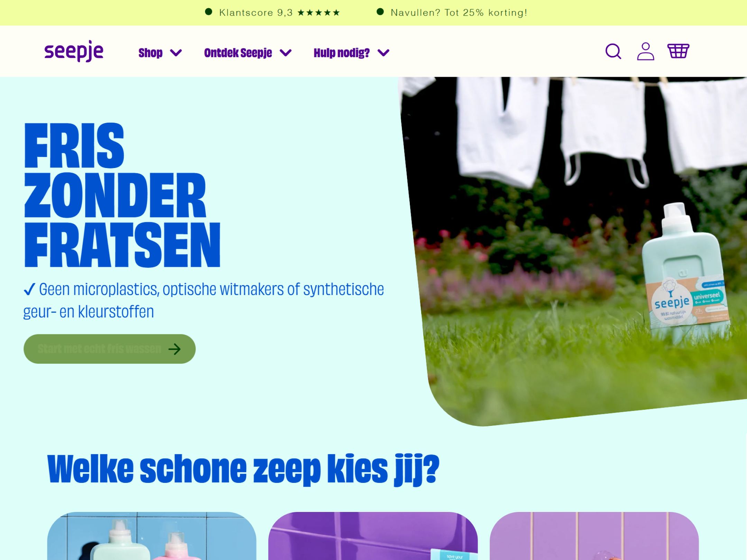Open the account profile icon
The height and width of the screenshot is (560, 747).
point(645,52)
